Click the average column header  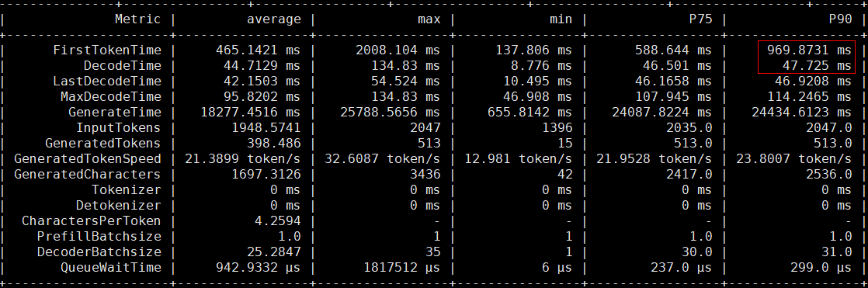click(x=273, y=19)
